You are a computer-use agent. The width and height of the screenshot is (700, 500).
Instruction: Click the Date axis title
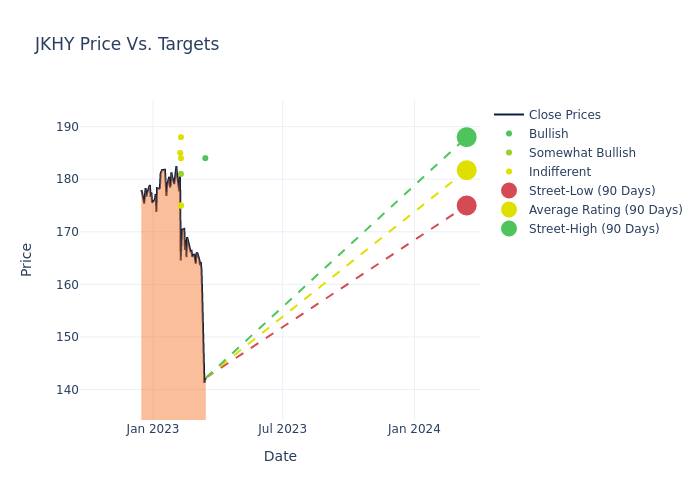pos(280,457)
